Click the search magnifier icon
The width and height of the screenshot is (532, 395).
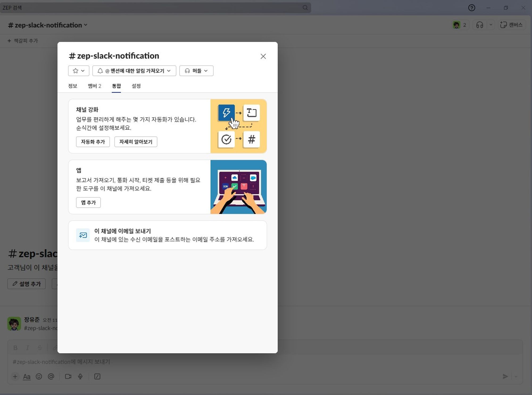tap(305, 8)
